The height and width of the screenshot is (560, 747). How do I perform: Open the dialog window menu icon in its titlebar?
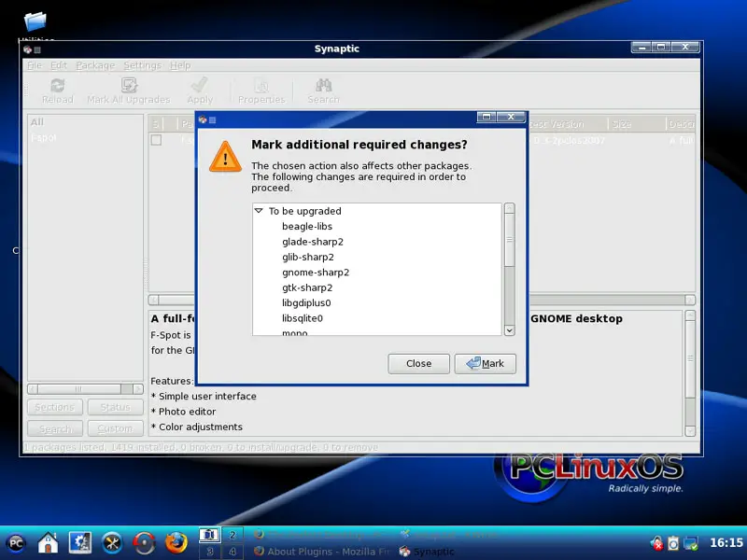(x=203, y=119)
